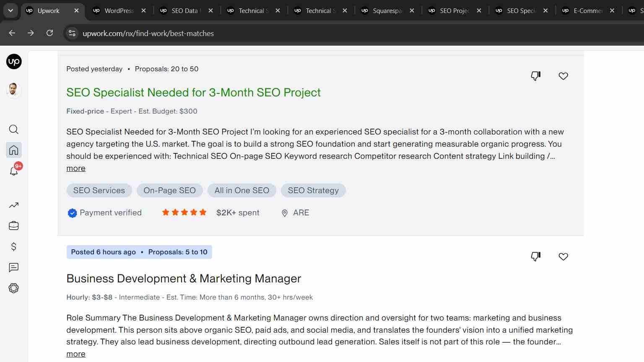Expand the SEO Specialist description with more
Image resolution: width=644 pixels, height=362 pixels.
[x=76, y=168]
